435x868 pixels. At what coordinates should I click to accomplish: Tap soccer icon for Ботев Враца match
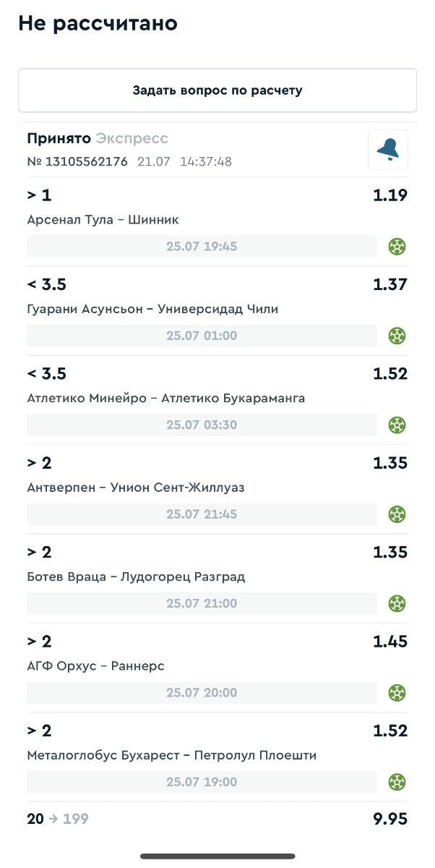click(x=397, y=603)
